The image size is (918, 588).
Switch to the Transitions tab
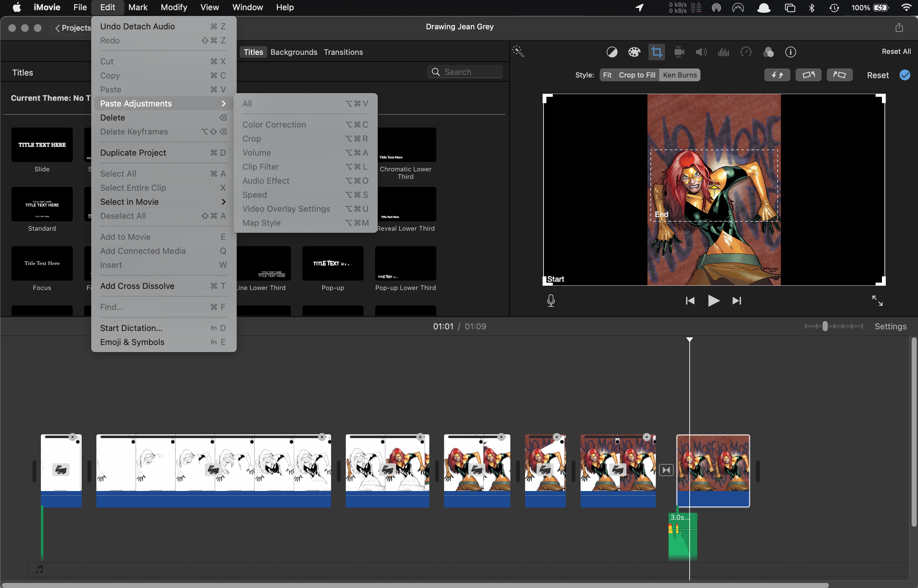[343, 52]
